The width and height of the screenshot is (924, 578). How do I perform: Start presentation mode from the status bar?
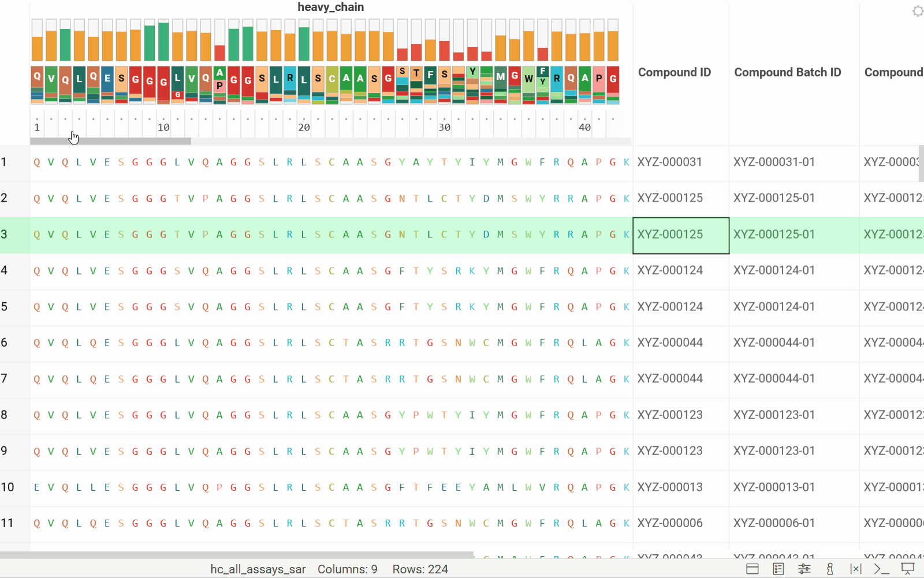[907, 569]
